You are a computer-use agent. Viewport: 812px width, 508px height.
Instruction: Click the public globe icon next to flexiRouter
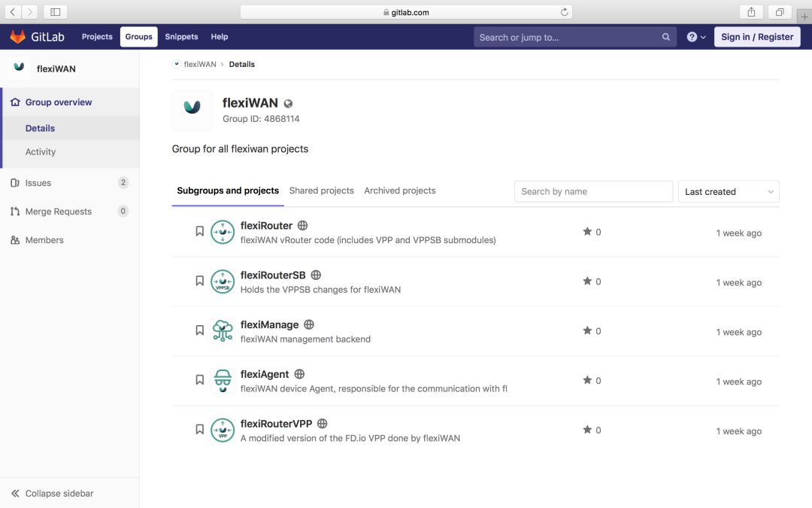[303, 226]
